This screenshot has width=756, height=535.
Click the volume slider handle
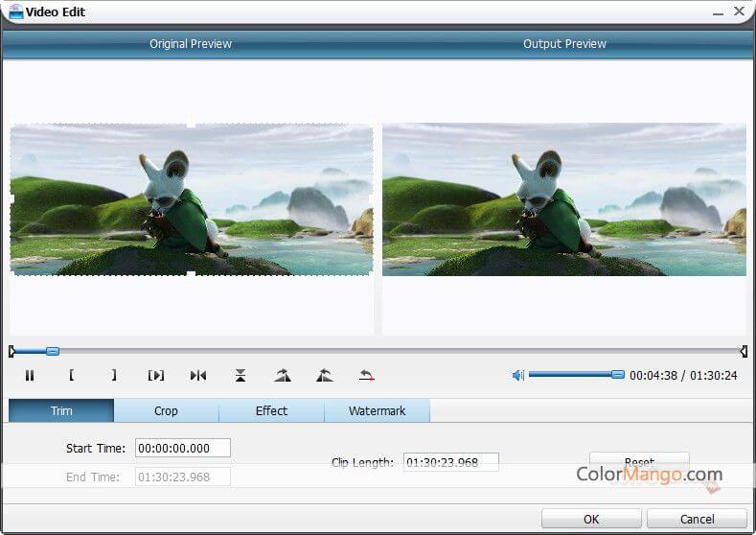(x=618, y=375)
